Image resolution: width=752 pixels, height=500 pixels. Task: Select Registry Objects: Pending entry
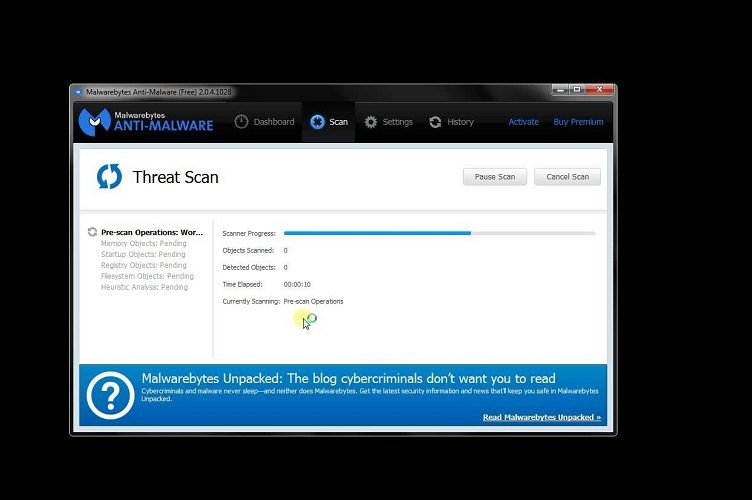[143, 265]
